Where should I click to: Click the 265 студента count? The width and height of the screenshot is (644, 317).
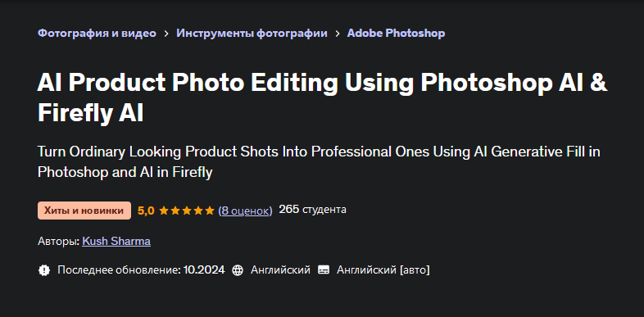[312, 210]
